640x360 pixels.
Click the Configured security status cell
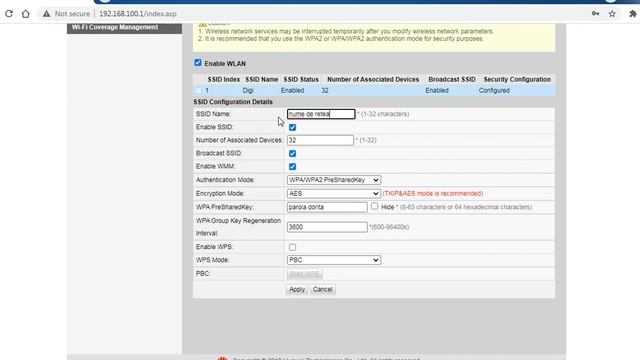494,91
